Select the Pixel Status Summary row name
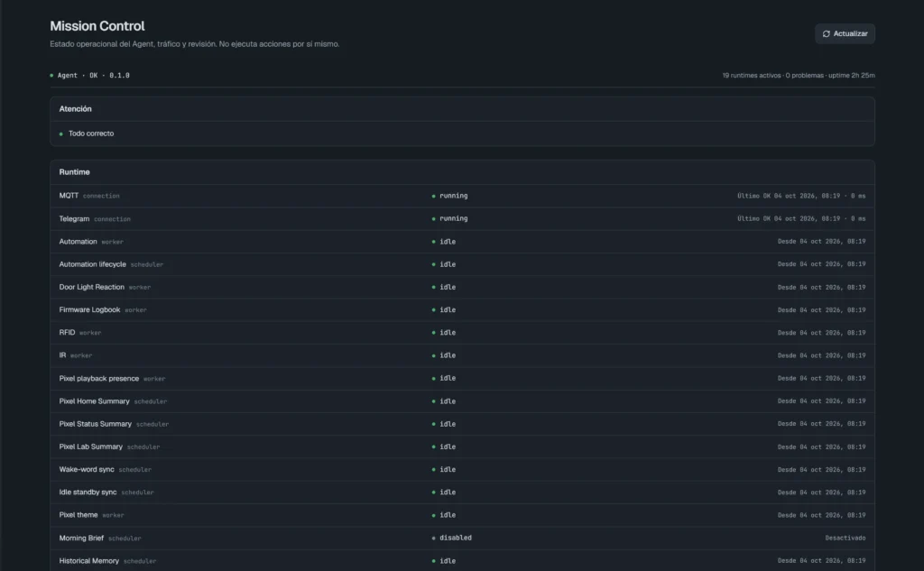Viewport: 924px width, 571px height. (96, 424)
